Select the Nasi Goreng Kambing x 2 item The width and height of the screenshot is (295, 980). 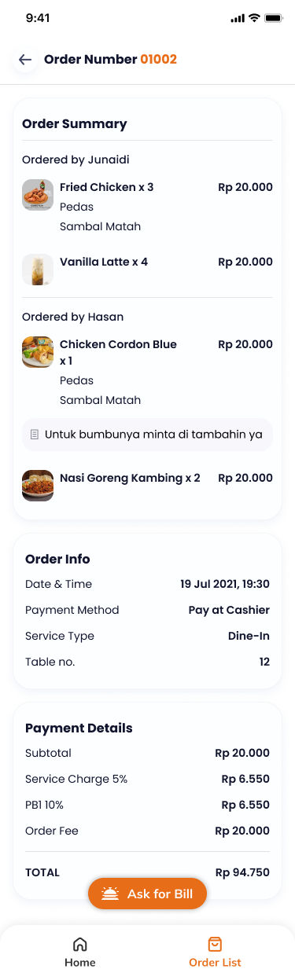[147, 486]
